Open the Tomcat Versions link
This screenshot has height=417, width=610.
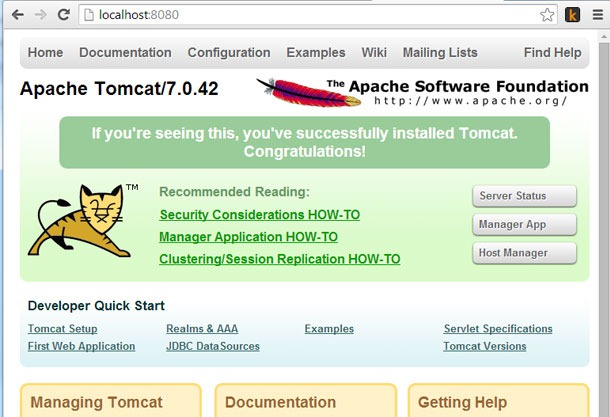tap(485, 346)
